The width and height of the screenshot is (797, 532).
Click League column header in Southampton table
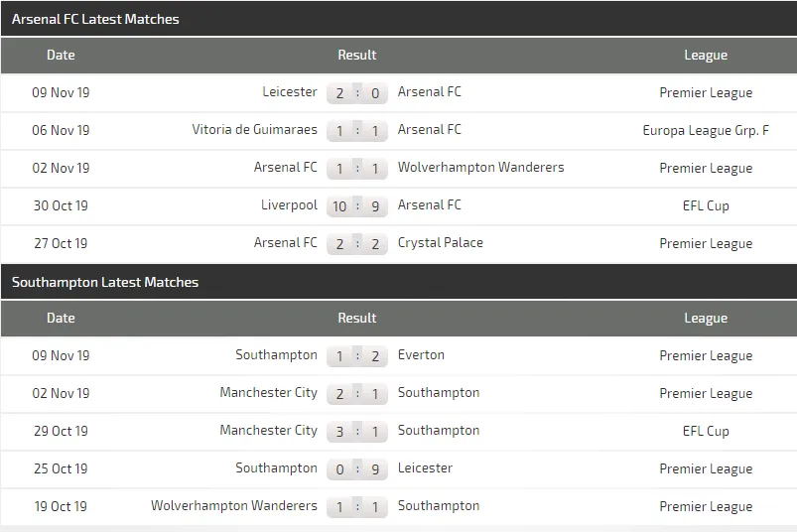tap(706, 319)
